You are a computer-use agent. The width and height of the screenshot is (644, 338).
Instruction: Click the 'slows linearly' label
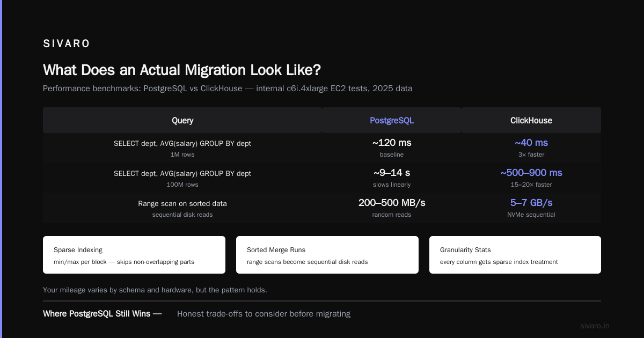tap(392, 185)
